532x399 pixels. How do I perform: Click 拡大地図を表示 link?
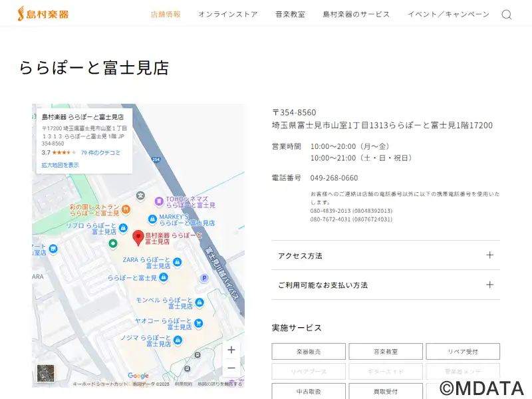pyautogui.click(x=60, y=165)
